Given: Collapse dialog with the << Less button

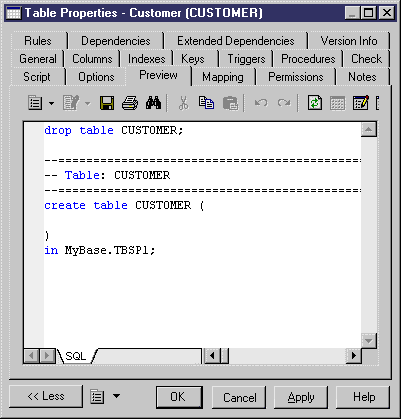Looking at the screenshot, I should click(x=46, y=396).
